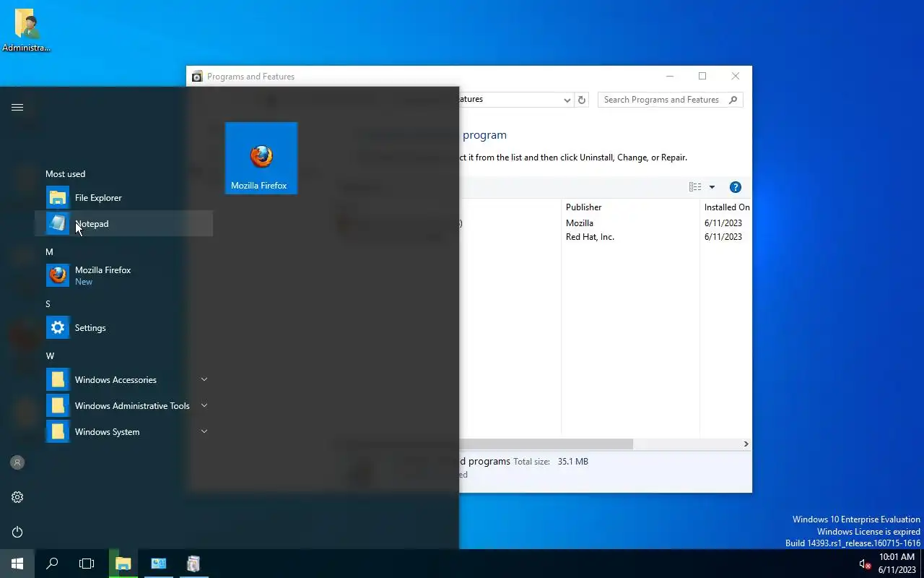Open the Administrator desktop folder icon
The height and width of the screenshot is (578, 924).
click(x=27, y=31)
